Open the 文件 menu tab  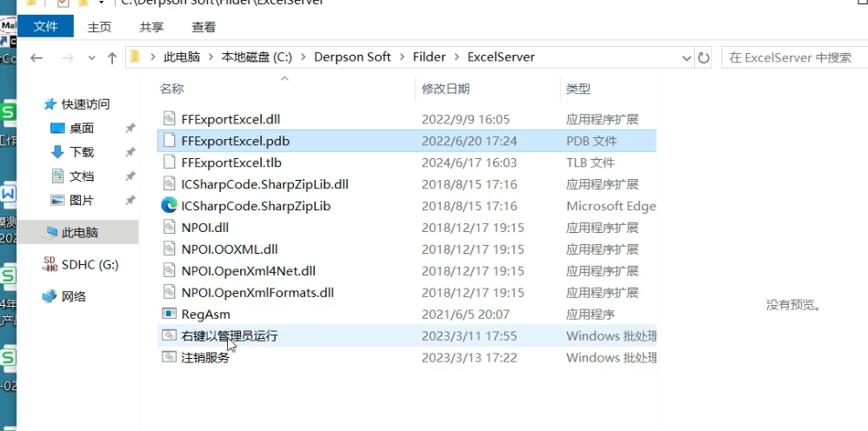45,27
